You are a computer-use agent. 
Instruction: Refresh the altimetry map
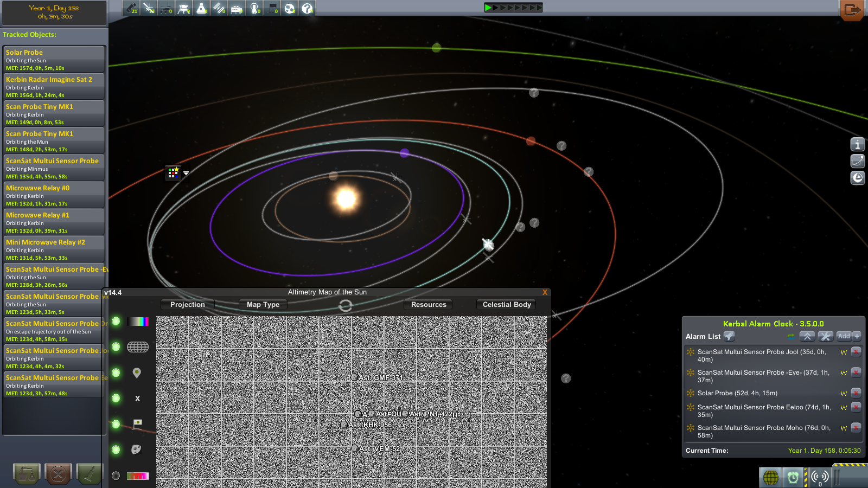(x=345, y=306)
